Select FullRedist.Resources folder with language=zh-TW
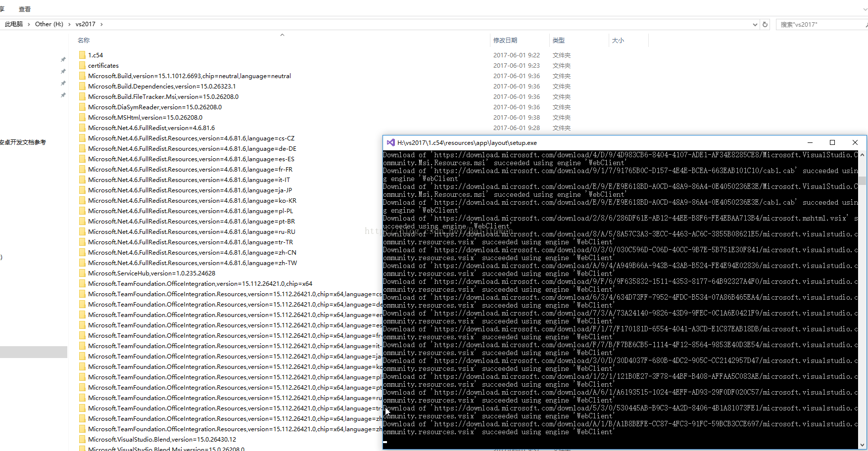Screen dimensions: 868x451 (x=193, y=263)
